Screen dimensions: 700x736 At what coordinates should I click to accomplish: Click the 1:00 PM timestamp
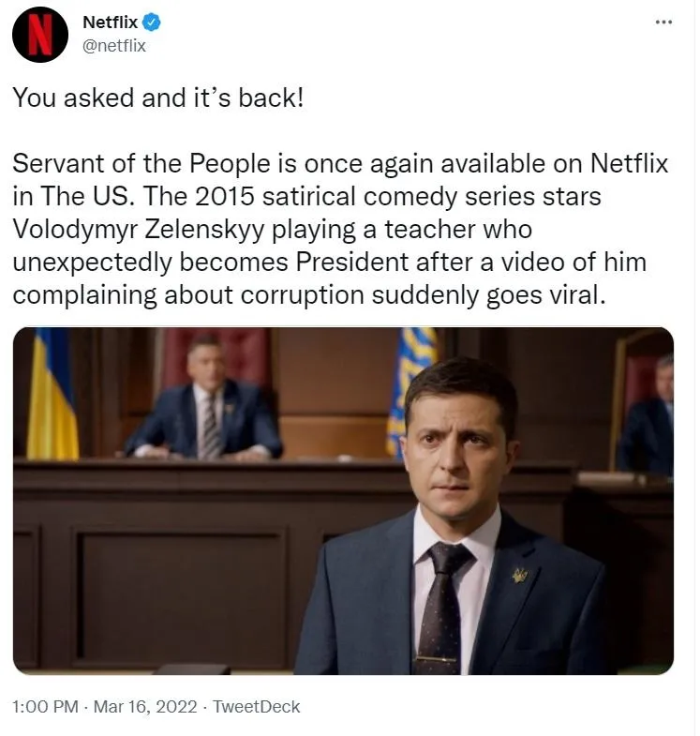pos(45,707)
